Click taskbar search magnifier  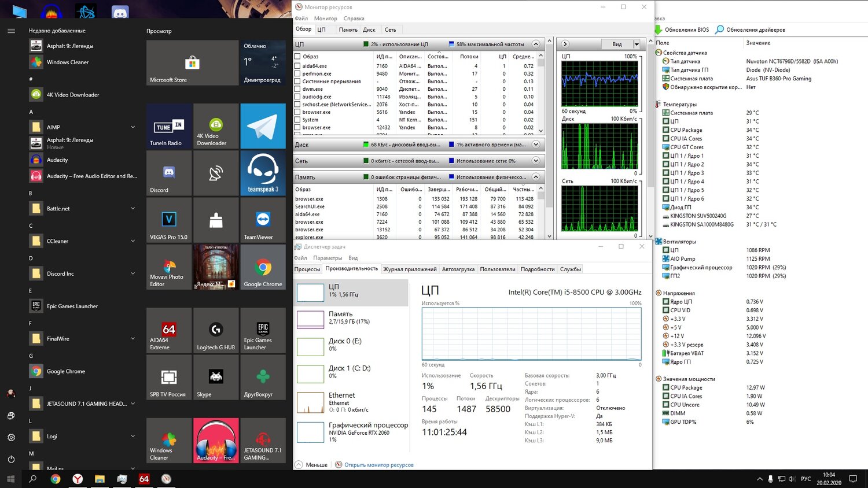point(33,479)
